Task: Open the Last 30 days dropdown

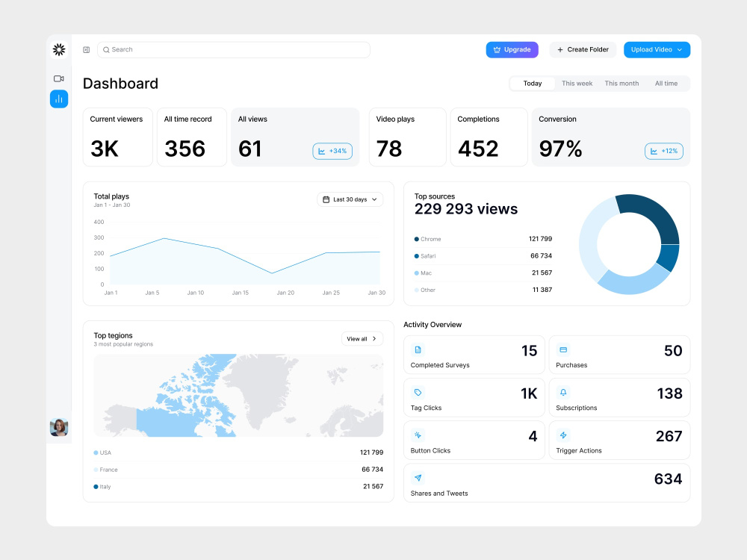Action: [350, 199]
